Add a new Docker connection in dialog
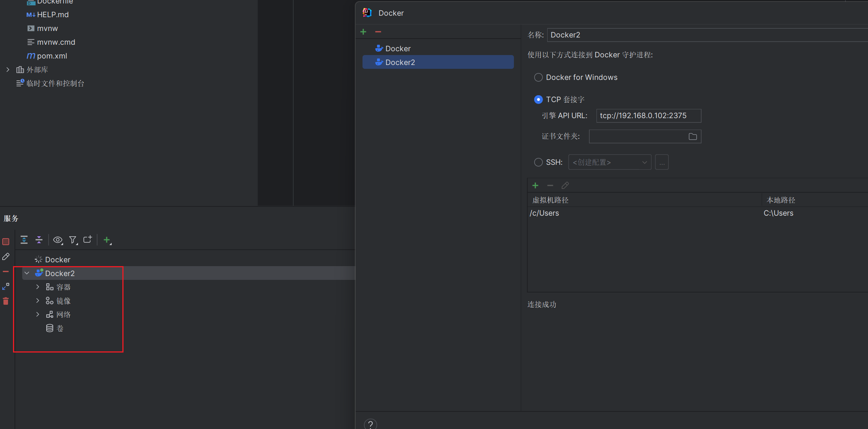868x429 pixels. tap(363, 32)
